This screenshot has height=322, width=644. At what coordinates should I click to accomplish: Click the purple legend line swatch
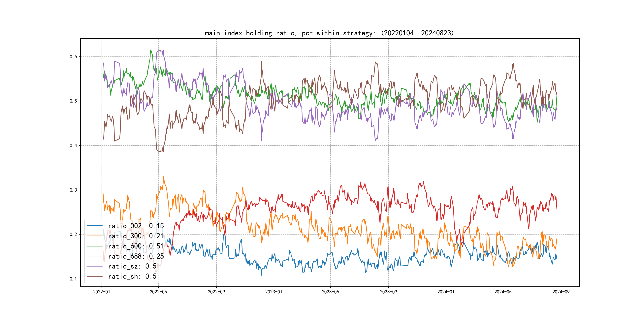[95, 266]
